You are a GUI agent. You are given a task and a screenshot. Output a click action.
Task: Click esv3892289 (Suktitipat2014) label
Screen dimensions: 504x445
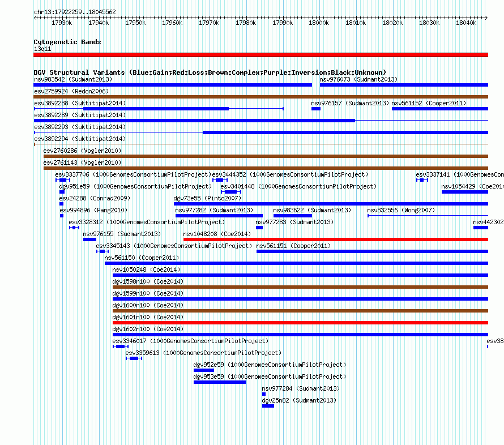[80, 115]
